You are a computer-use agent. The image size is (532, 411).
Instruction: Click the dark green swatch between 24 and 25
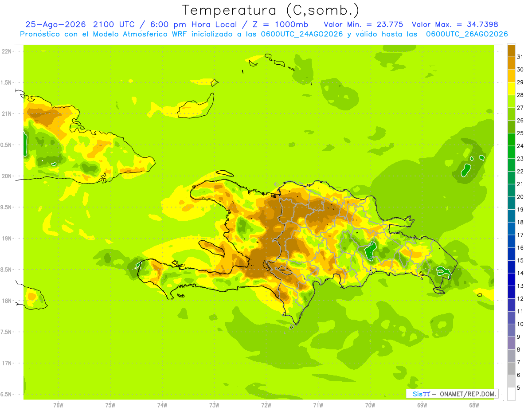point(511,139)
